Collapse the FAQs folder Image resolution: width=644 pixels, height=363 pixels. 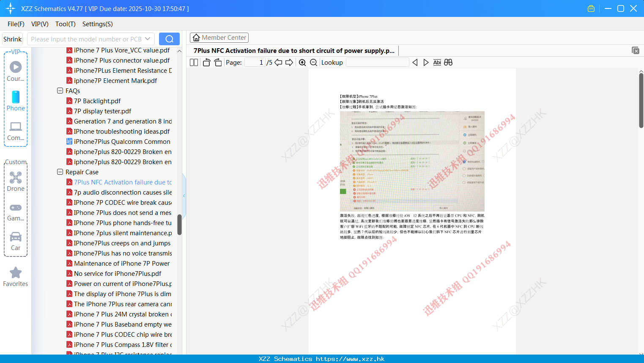(x=60, y=91)
